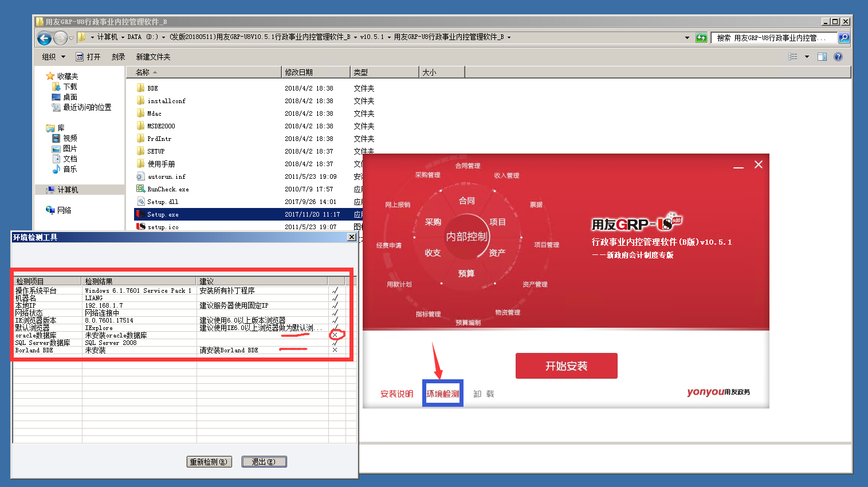Expand address bar history dropdown
This screenshot has width=868, height=487.
click(x=688, y=38)
